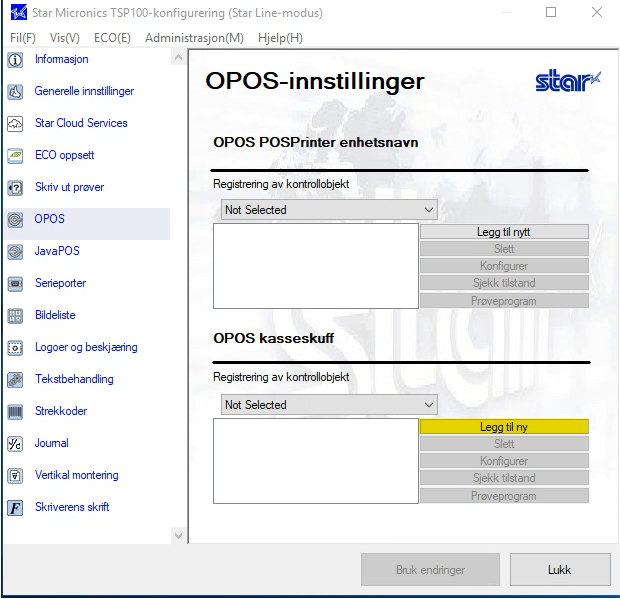The height and width of the screenshot is (599, 620).
Task: Open Skriv ut prøver page
Action: [69, 187]
